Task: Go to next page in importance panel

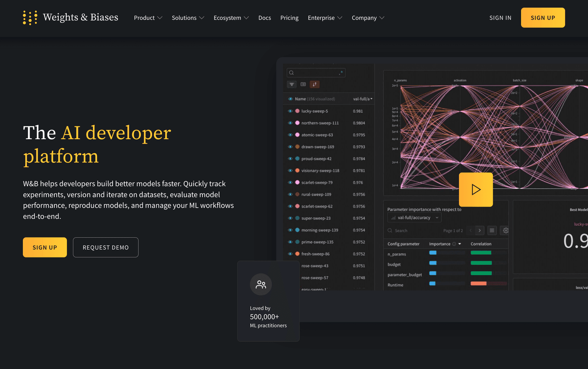Action: (479, 230)
